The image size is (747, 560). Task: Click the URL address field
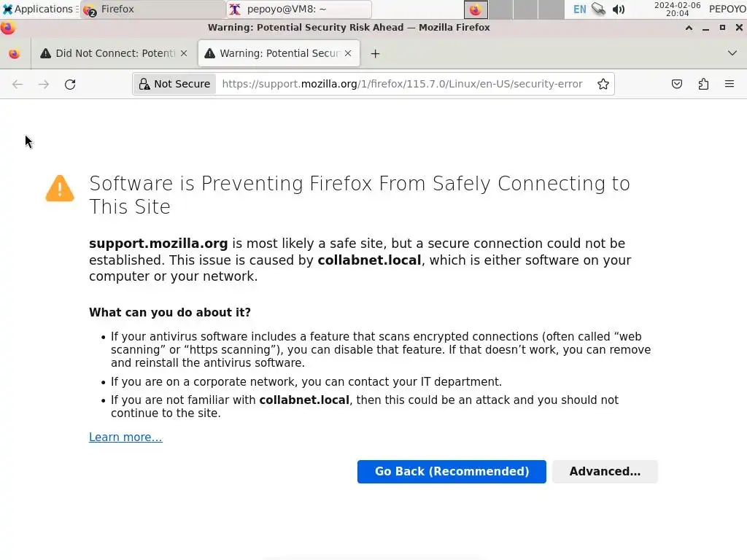click(401, 84)
